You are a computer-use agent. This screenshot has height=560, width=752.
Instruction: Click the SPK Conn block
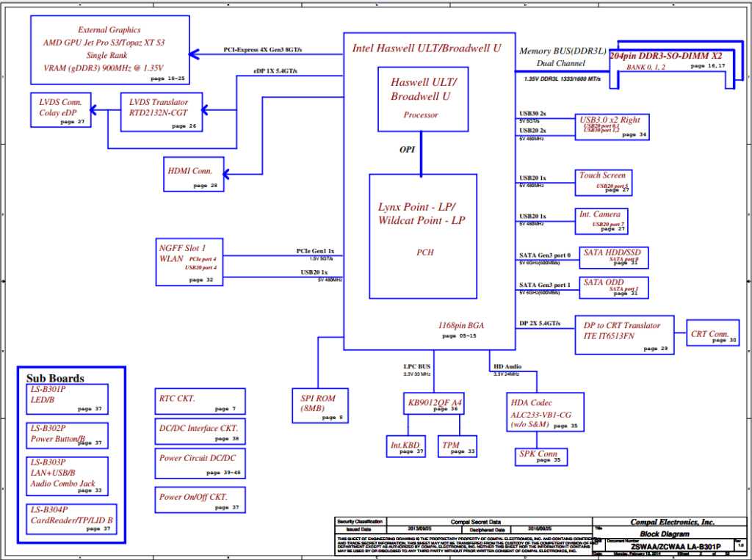tap(541, 457)
